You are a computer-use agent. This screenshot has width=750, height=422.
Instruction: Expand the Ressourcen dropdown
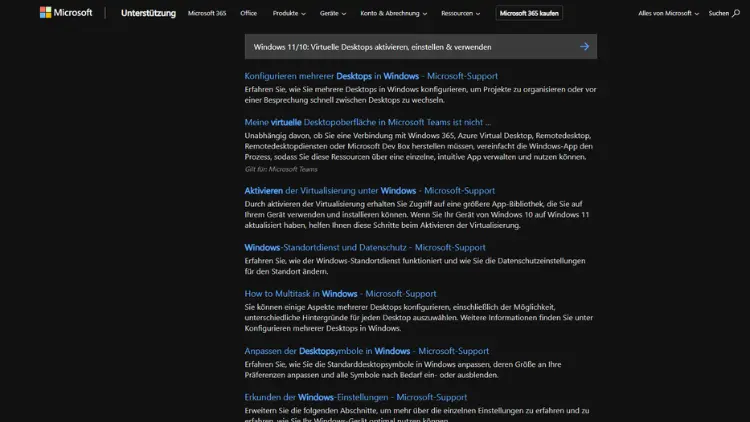[461, 13]
